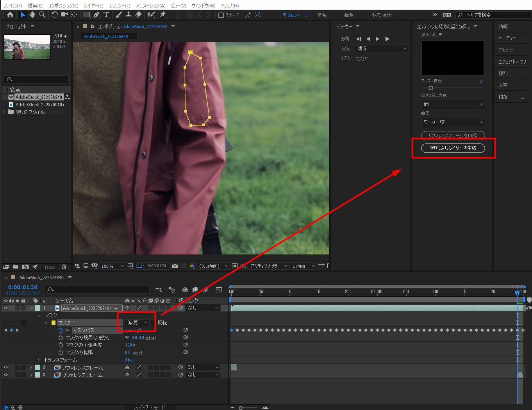Click the yellow color label of マスク 1
This screenshot has height=410, width=532.
point(54,323)
